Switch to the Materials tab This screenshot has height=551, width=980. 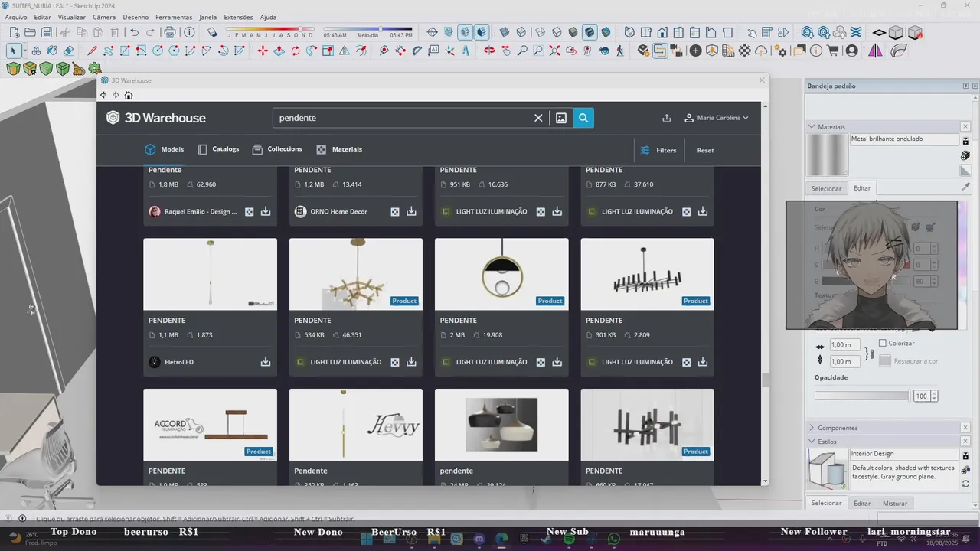(339, 149)
